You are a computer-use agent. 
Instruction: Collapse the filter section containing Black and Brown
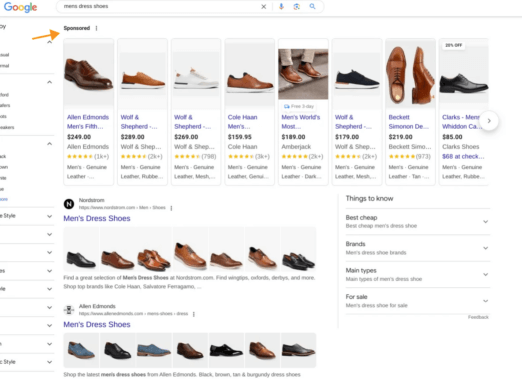49,144
